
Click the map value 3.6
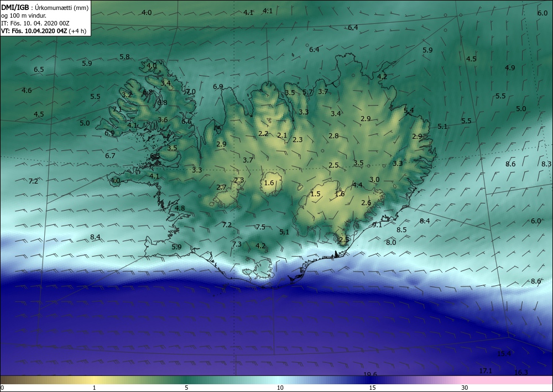pyautogui.click(x=163, y=120)
